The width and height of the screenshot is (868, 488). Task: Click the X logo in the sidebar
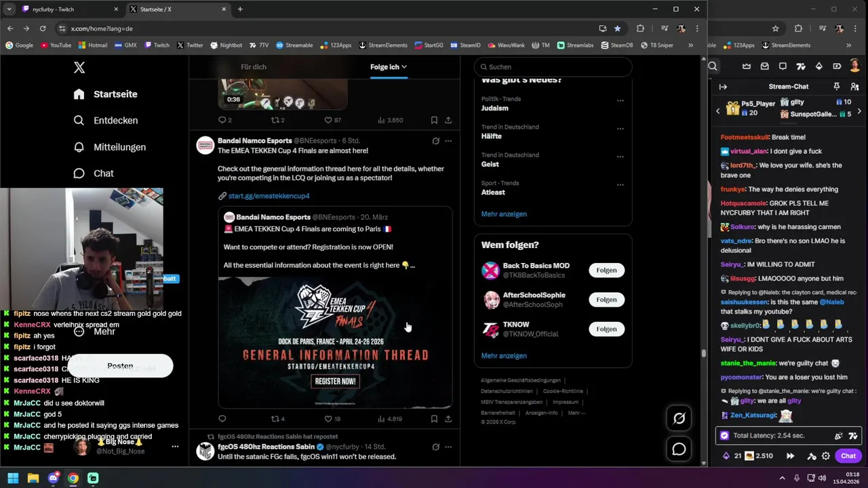pos(79,67)
